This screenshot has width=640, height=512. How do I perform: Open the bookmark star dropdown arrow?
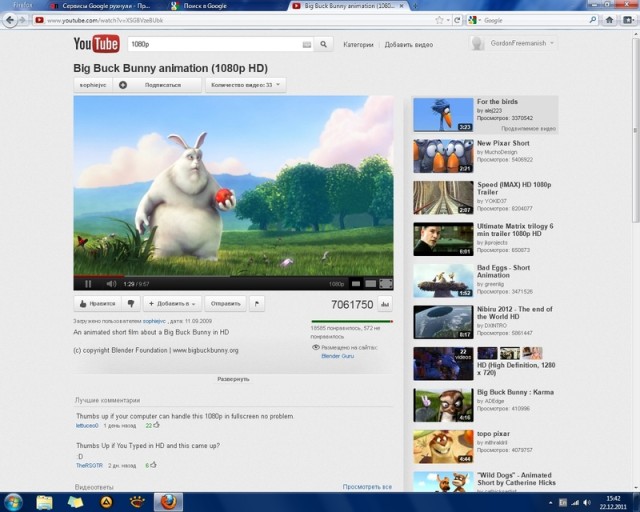point(448,20)
